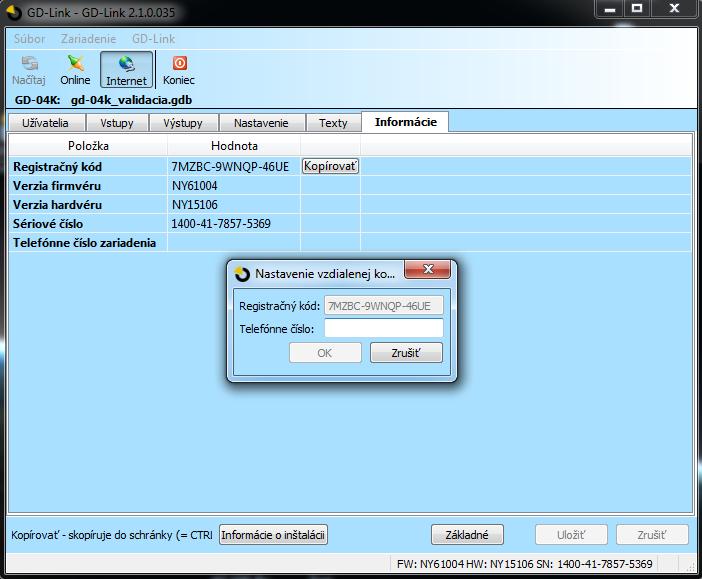Open the GD-Link menu

pos(154,39)
